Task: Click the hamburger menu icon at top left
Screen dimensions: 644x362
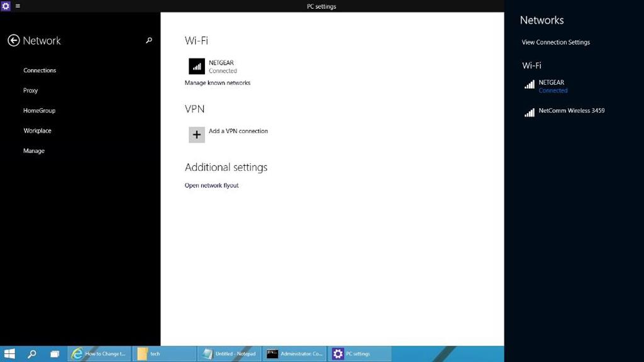Action: 18,6
